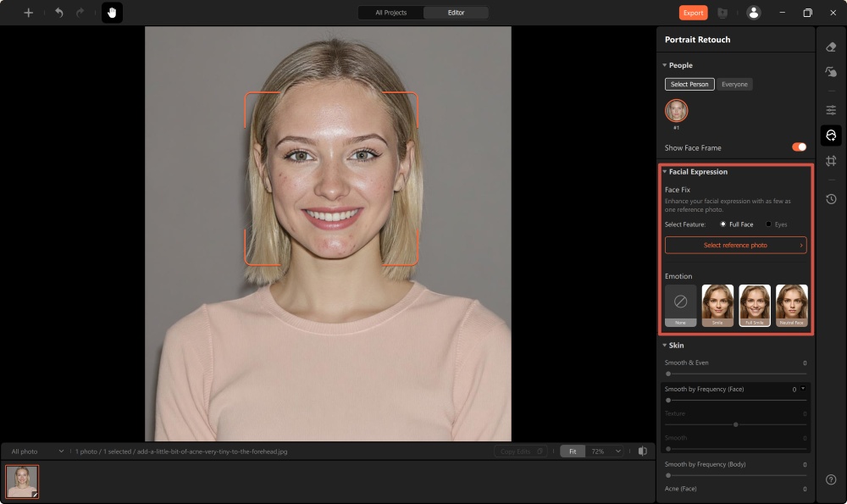Collapse the Facial Expression section
This screenshot has height=504, width=847.
pos(665,171)
